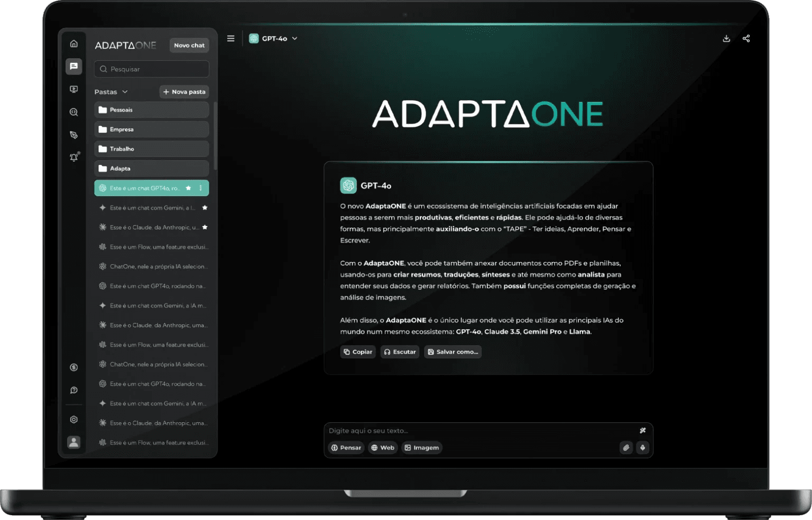The image size is (812, 520).
Task: Enable the Pensar mode chip
Action: tap(346, 448)
